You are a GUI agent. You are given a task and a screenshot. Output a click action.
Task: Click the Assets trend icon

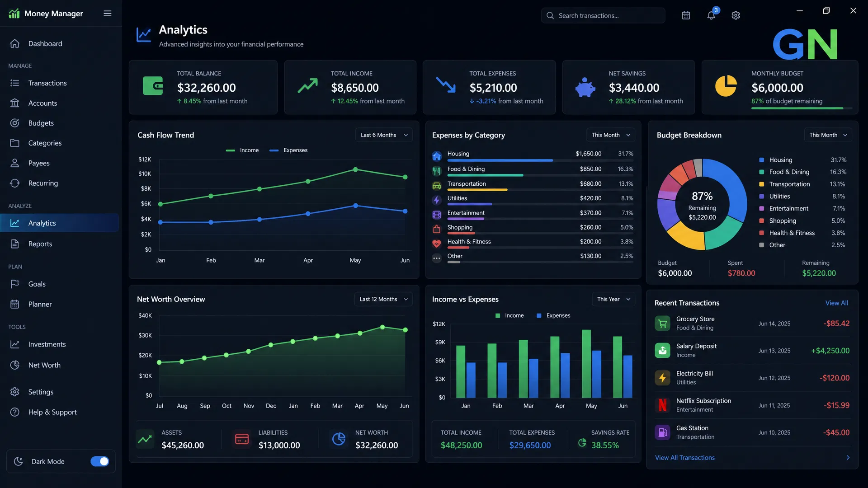(x=145, y=439)
